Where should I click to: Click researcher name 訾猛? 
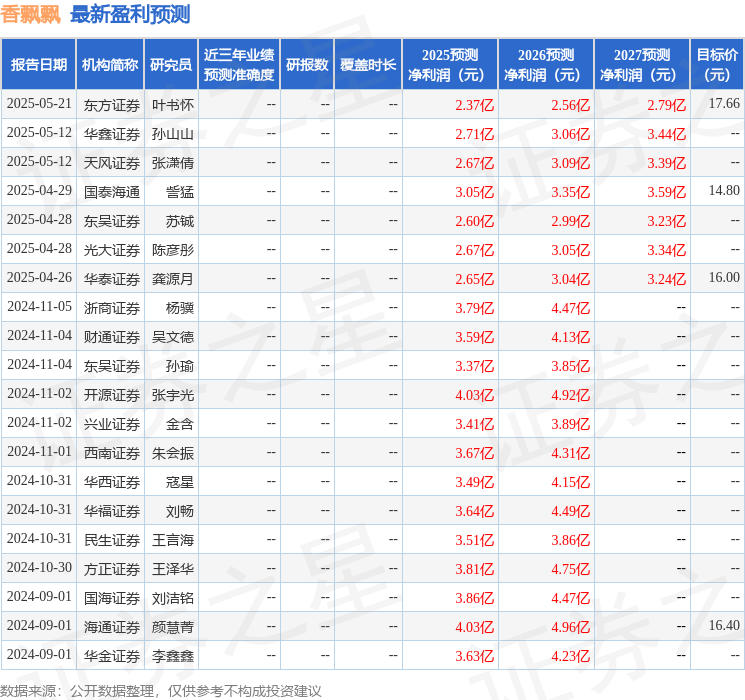pyautogui.click(x=180, y=192)
